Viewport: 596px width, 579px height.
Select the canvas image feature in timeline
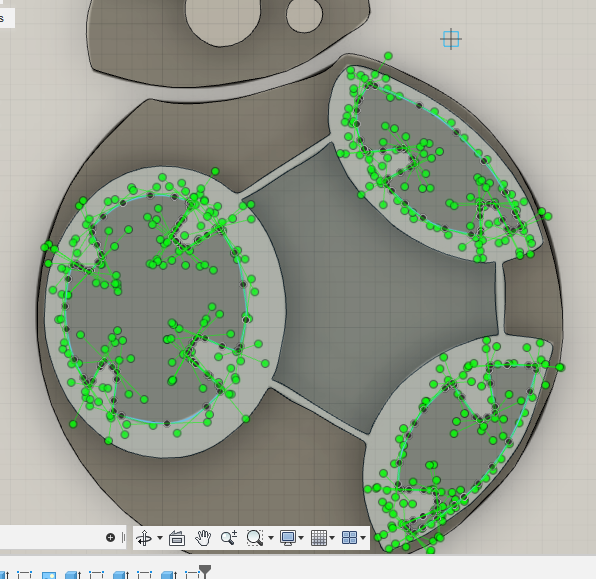[49, 575]
